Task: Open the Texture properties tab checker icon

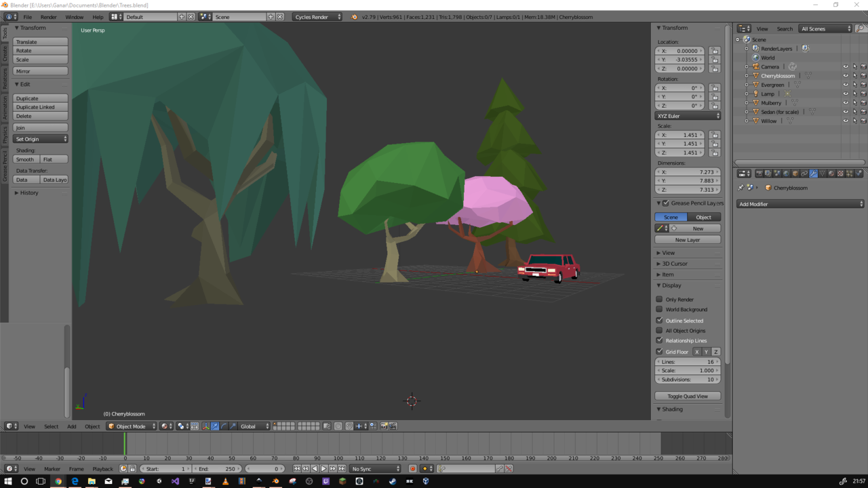Action: pyautogui.click(x=840, y=173)
